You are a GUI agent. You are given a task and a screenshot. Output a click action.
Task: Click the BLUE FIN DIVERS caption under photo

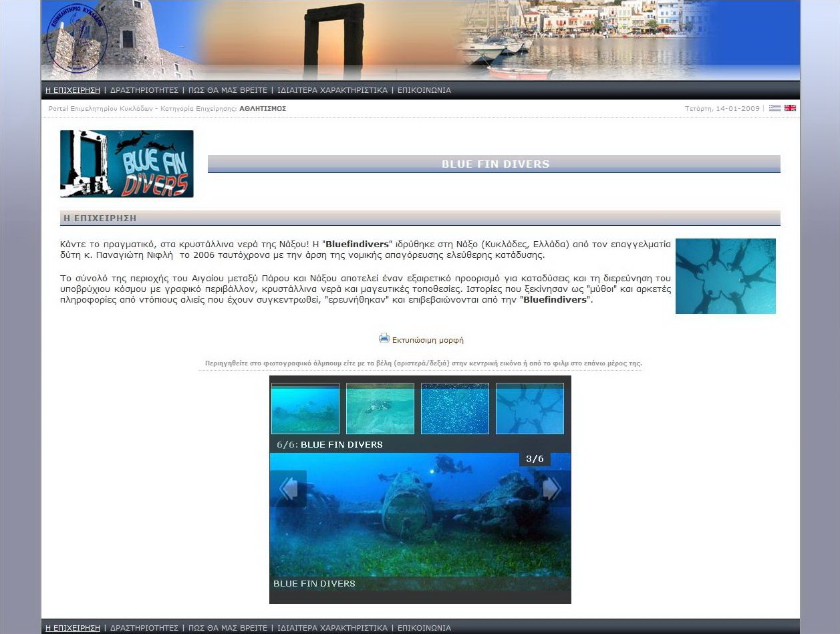[x=314, y=583]
